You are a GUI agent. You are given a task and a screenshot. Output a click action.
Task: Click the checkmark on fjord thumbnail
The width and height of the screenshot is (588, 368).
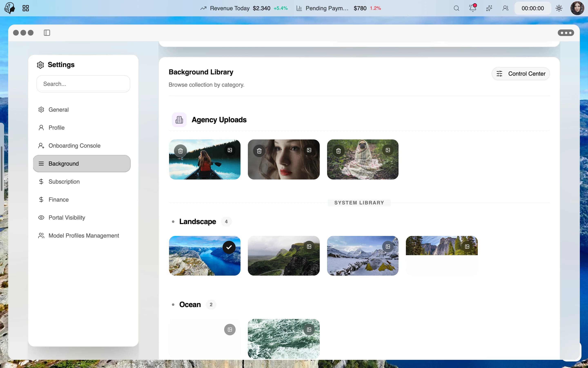(x=229, y=247)
